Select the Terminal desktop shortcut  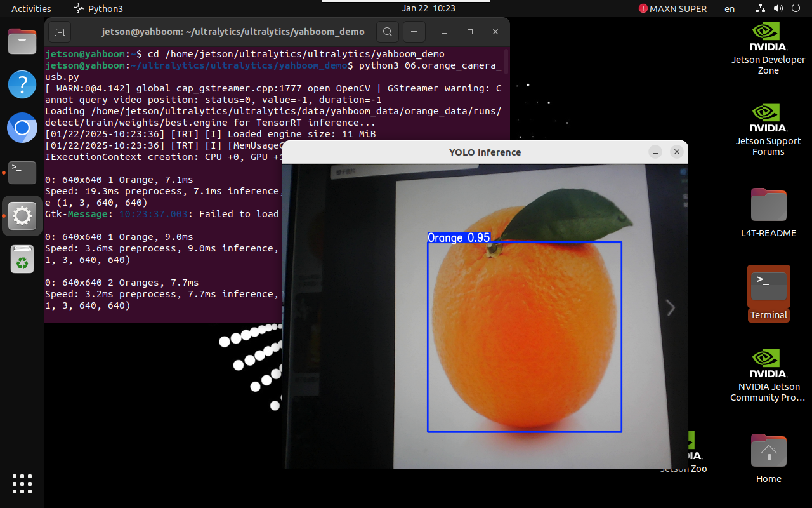768,293
